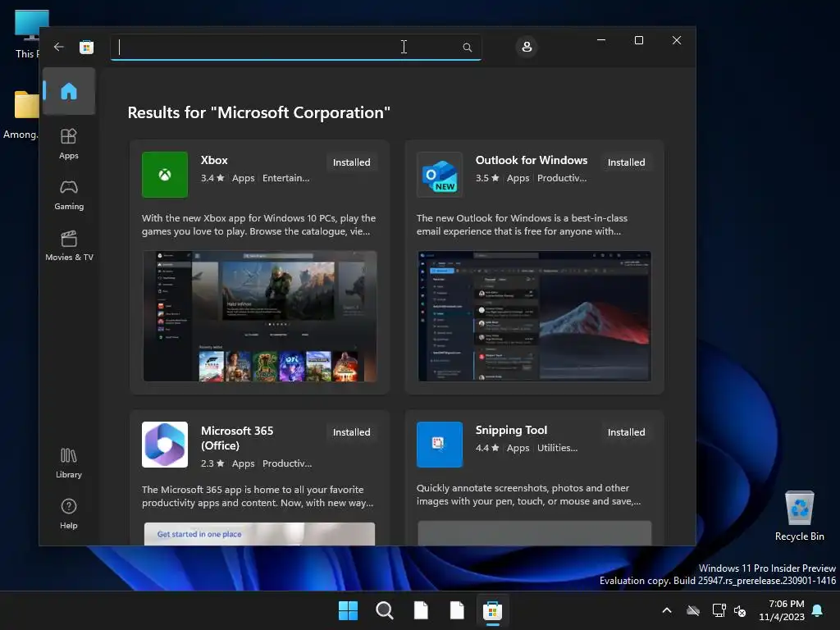
Task: View the Xbox app screenshot thumbnail
Action: (x=260, y=316)
